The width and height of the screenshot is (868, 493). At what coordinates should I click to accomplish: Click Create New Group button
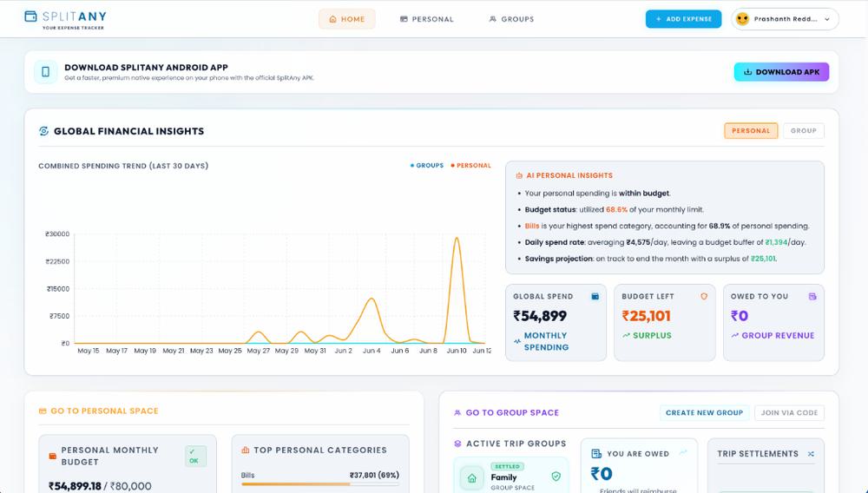click(704, 413)
